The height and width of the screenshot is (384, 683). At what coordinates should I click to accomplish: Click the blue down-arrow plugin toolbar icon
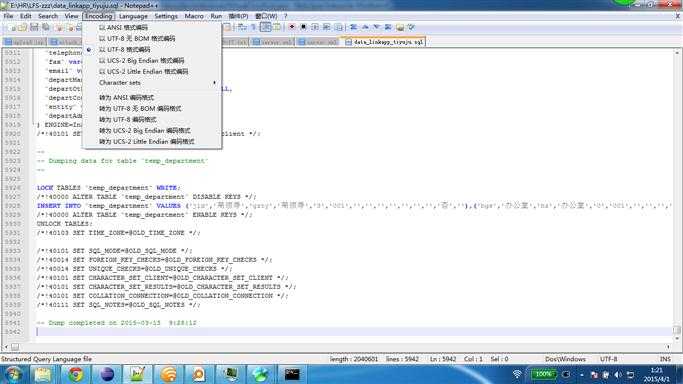376,27
